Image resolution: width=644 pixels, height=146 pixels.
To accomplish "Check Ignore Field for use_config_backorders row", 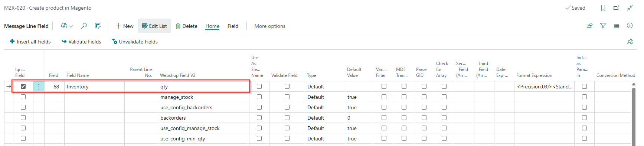I will 23,107.
